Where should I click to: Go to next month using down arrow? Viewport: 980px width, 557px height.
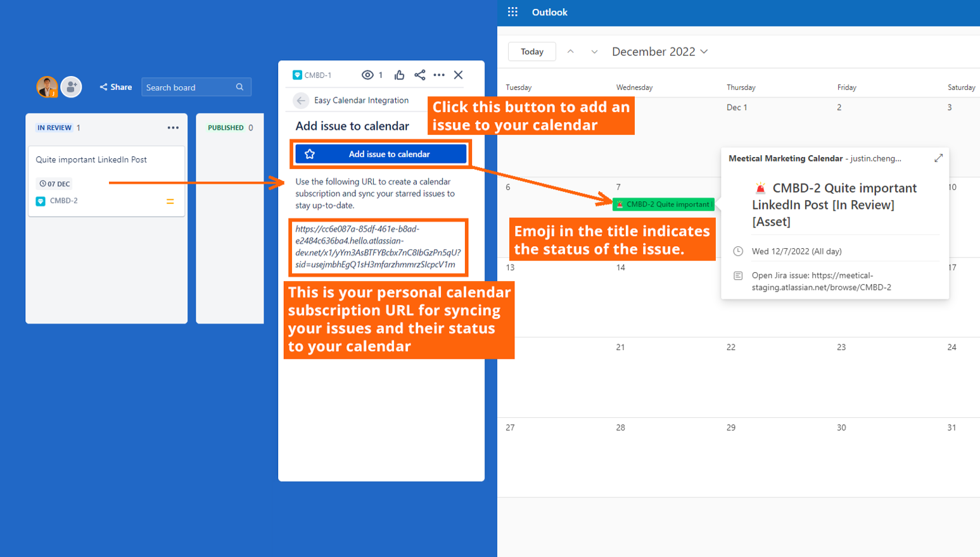coord(594,51)
